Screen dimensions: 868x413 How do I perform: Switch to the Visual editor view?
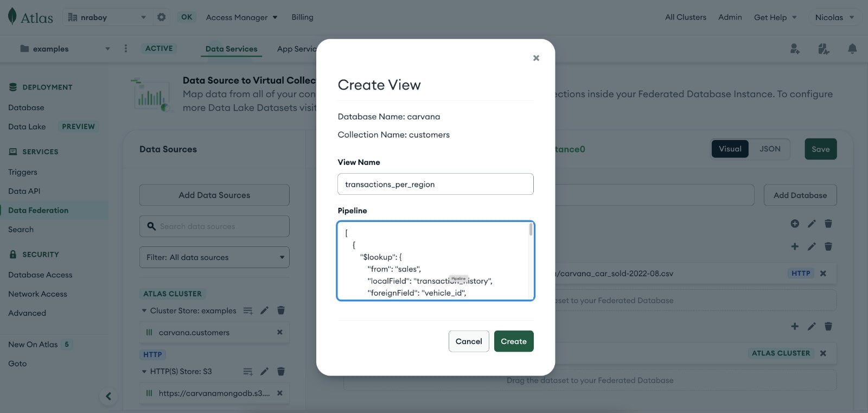(x=730, y=149)
